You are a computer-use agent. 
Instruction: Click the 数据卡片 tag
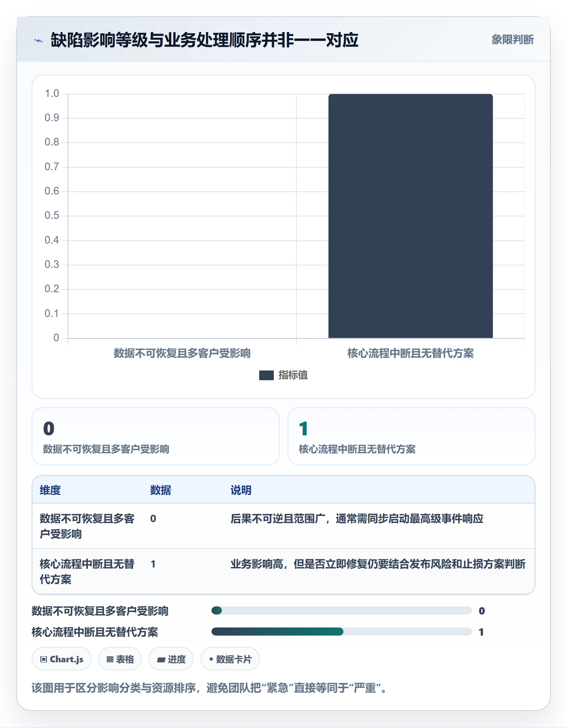click(230, 659)
